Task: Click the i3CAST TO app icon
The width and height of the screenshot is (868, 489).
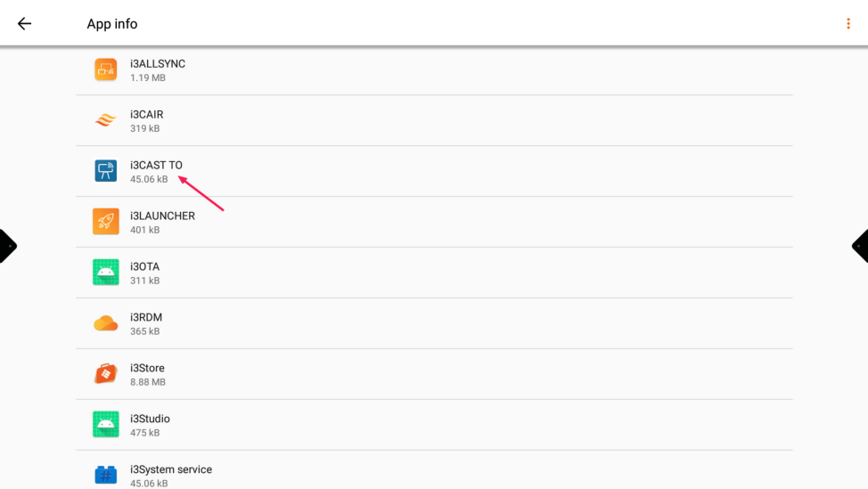Action: 106,171
